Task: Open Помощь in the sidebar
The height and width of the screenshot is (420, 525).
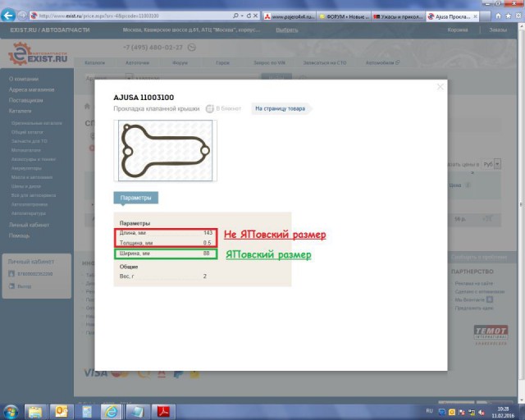Action: (19, 235)
